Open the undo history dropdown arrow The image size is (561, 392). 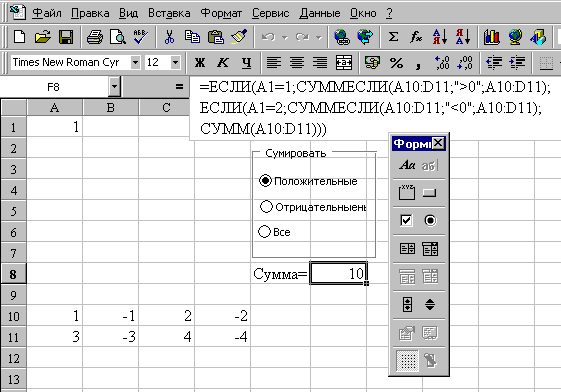pyautogui.click(x=285, y=37)
